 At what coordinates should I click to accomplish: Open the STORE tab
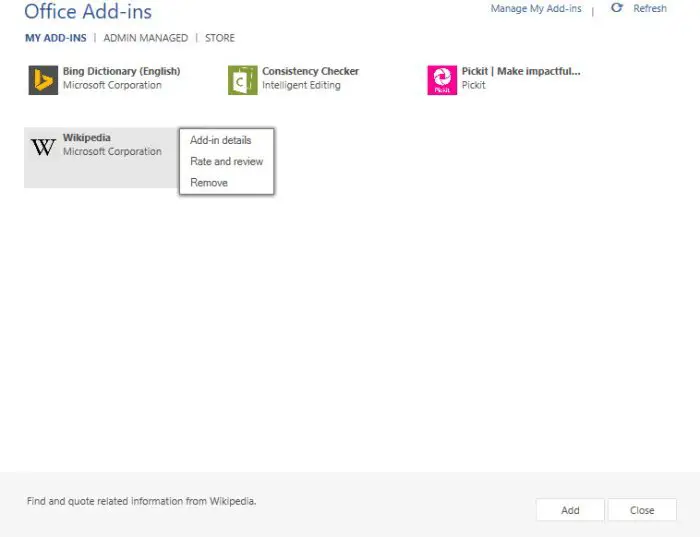220,38
